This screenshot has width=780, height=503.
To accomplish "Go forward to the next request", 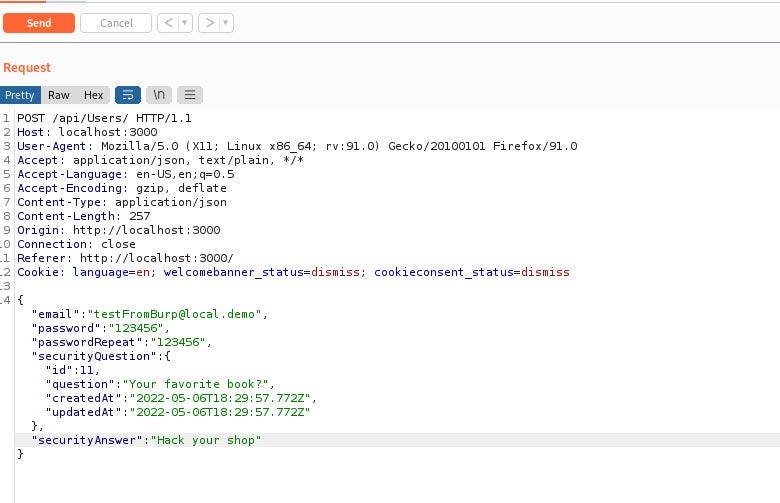I will pyautogui.click(x=209, y=23).
